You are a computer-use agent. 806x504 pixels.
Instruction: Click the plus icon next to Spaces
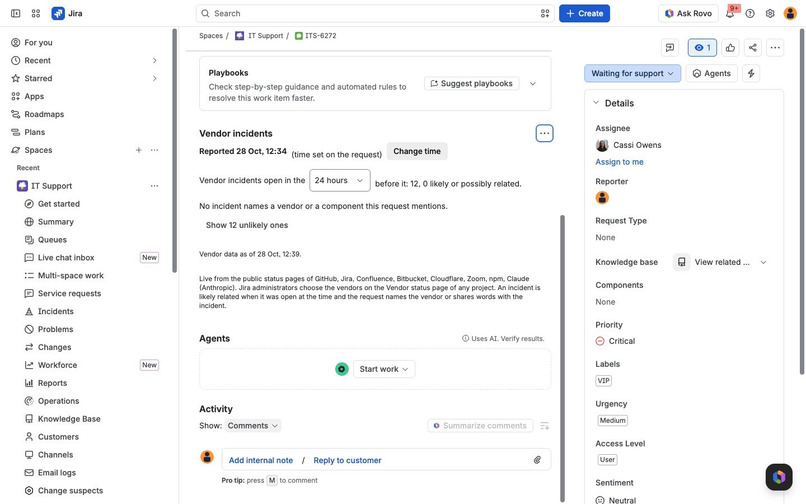coord(138,150)
